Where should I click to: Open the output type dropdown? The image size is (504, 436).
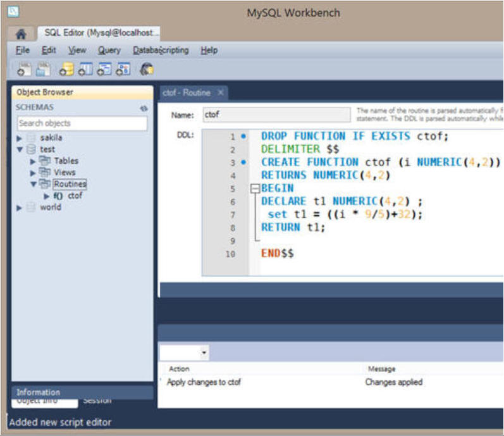[204, 352]
